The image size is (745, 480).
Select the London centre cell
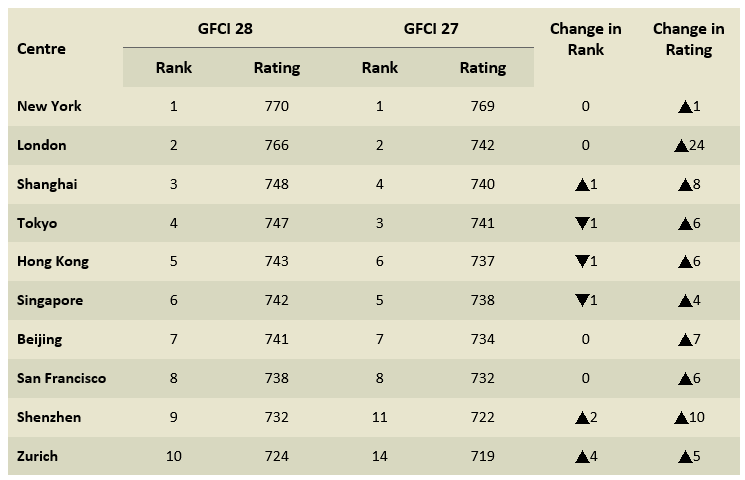pyautogui.click(x=42, y=145)
